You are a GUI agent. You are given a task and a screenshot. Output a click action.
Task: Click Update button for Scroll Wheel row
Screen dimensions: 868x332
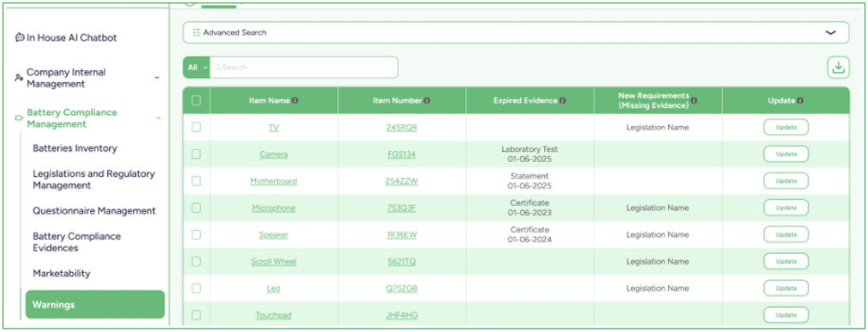[x=786, y=262]
